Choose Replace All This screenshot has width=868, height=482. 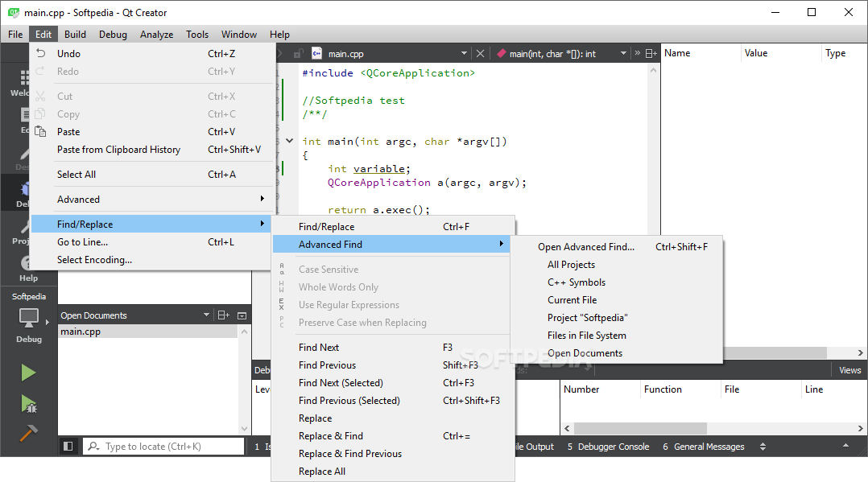pyautogui.click(x=391, y=471)
